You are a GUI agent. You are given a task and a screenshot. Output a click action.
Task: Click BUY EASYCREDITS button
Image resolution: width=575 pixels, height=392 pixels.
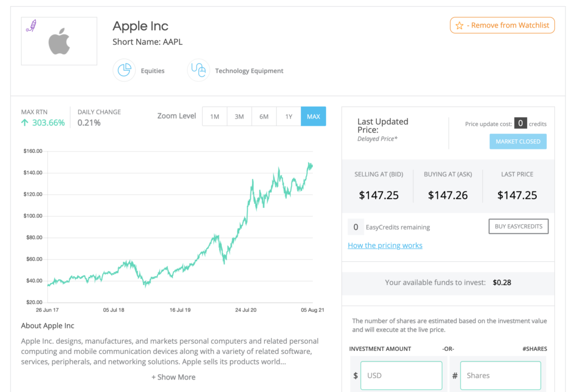(518, 226)
